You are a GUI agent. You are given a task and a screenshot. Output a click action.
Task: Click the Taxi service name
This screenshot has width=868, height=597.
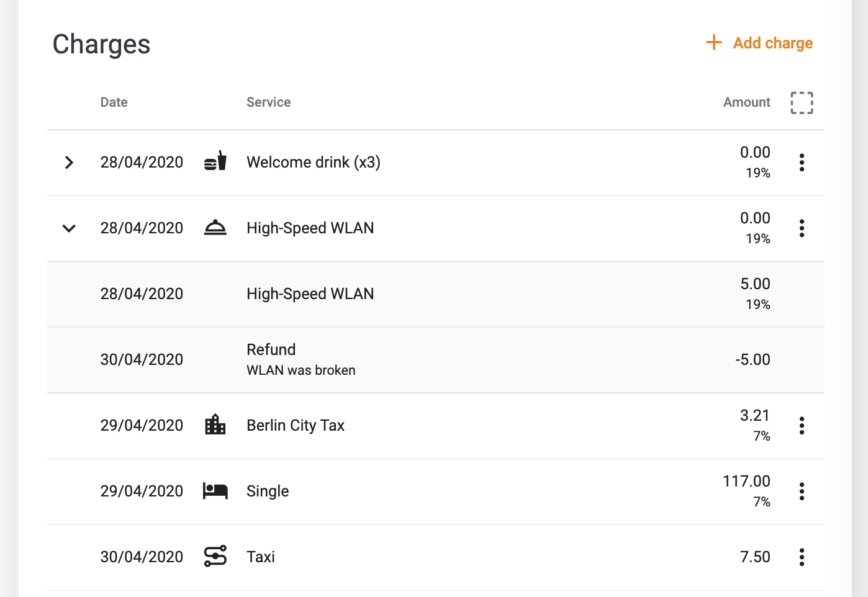point(261,557)
